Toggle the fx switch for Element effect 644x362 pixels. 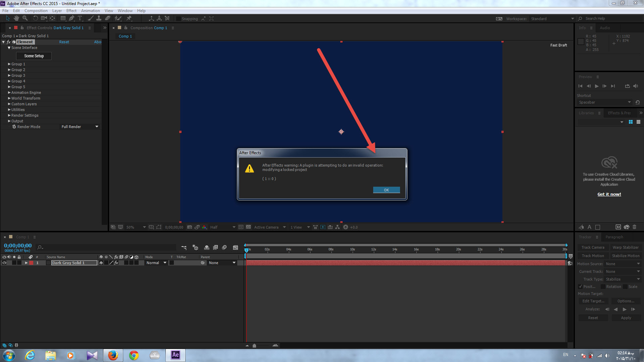pyautogui.click(x=9, y=42)
